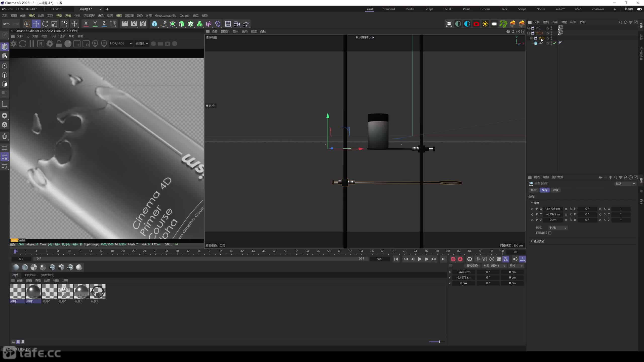This screenshot has width=644, height=362.
Task: Toggle the audio speaker button in timeline
Action: pyautogui.click(x=515, y=259)
